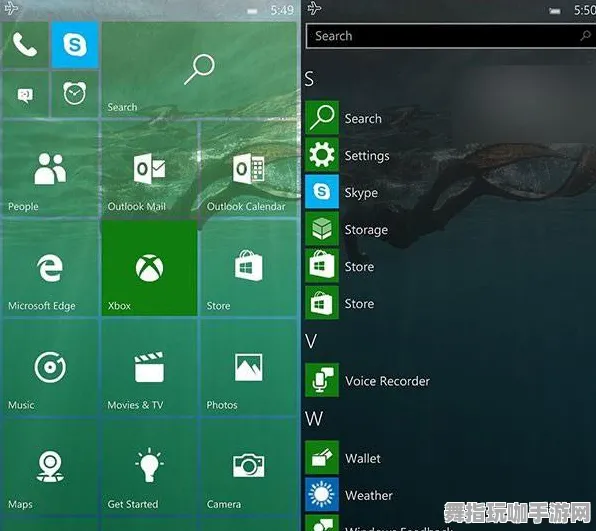The width and height of the screenshot is (596, 531).
Task: Launch the Camera tile
Action: [249, 467]
